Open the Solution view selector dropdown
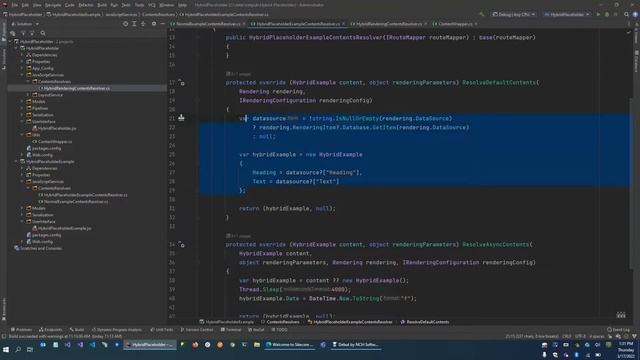This screenshot has height=360, width=640. pyautogui.click(x=25, y=24)
